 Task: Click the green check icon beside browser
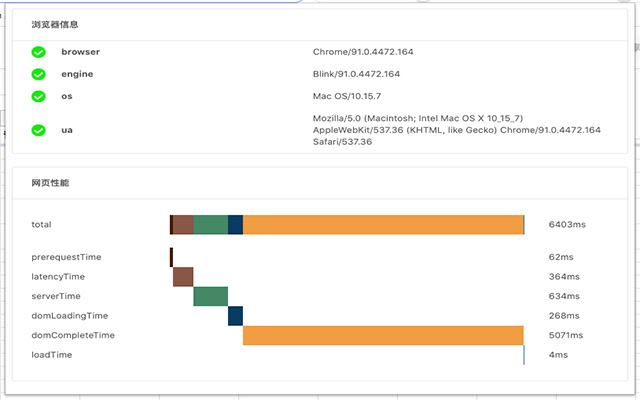[x=38, y=52]
